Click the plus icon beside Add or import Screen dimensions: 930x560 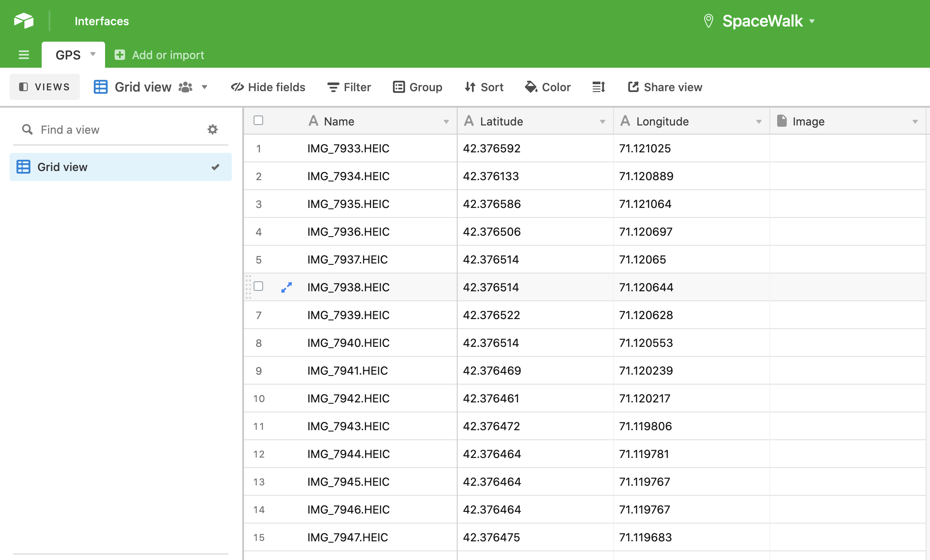click(120, 55)
